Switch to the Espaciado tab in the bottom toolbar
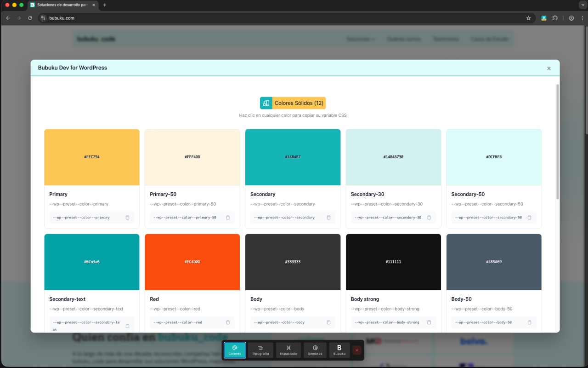Image resolution: width=588 pixels, height=368 pixels. click(288, 351)
